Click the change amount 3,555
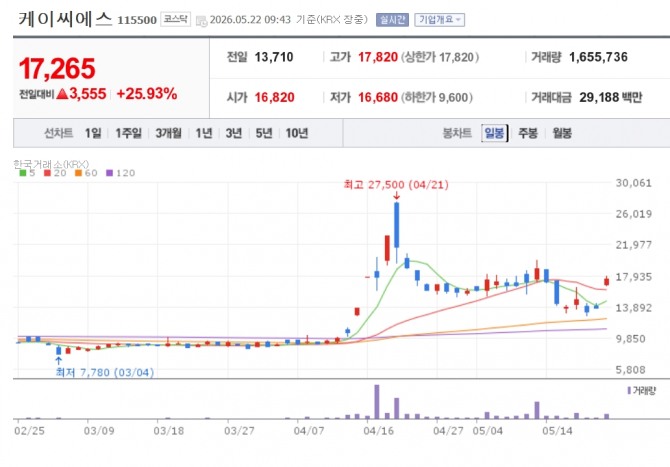Image resolution: width=670 pixels, height=467 pixels. coord(87,94)
